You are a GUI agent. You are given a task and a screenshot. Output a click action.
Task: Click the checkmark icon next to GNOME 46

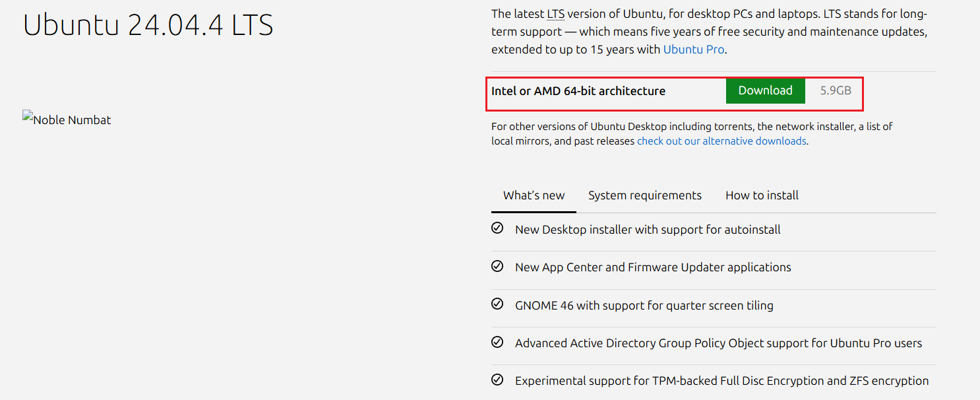tap(497, 304)
